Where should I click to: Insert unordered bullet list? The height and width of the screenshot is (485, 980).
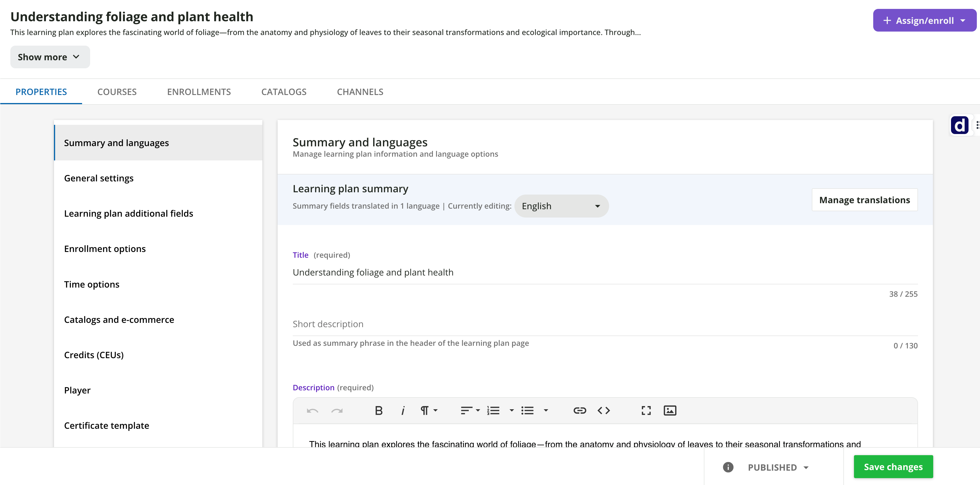click(x=527, y=410)
